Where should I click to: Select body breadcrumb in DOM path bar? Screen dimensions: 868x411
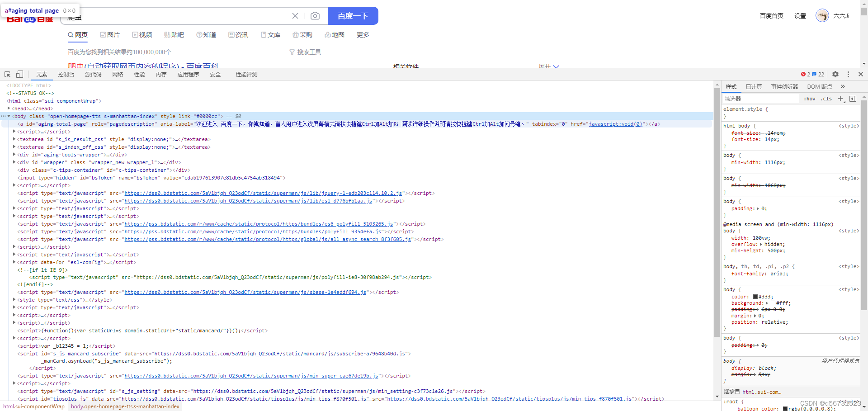coord(125,406)
